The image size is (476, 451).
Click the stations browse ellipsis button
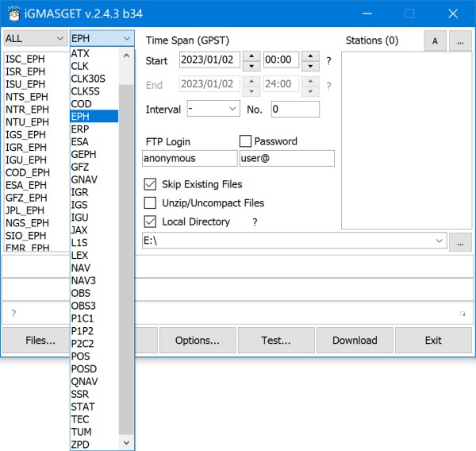pyautogui.click(x=459, y=40)
